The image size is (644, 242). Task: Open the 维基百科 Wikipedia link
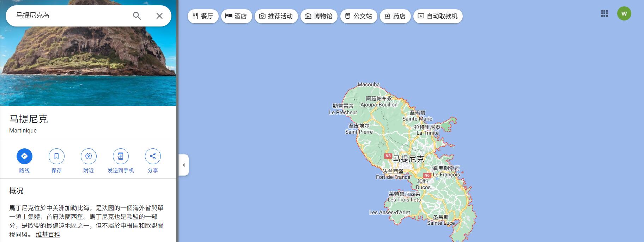pyautogui.click(x=48, y=234)
